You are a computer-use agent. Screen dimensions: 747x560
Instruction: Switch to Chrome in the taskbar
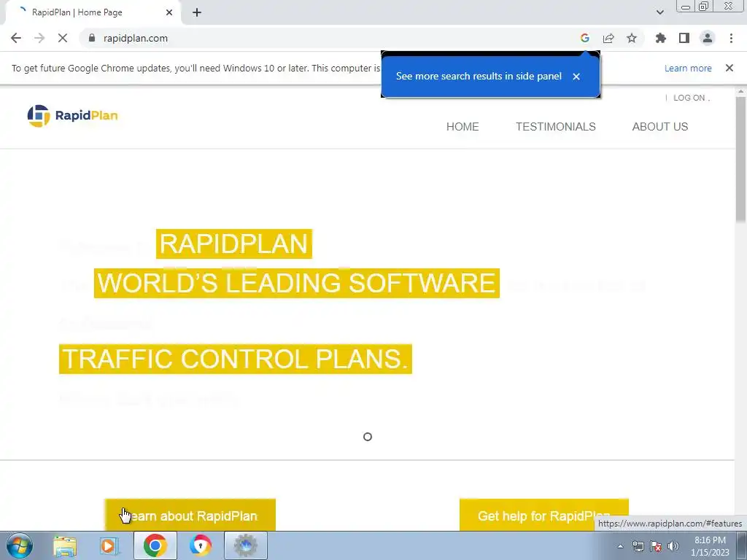[155, 545]
